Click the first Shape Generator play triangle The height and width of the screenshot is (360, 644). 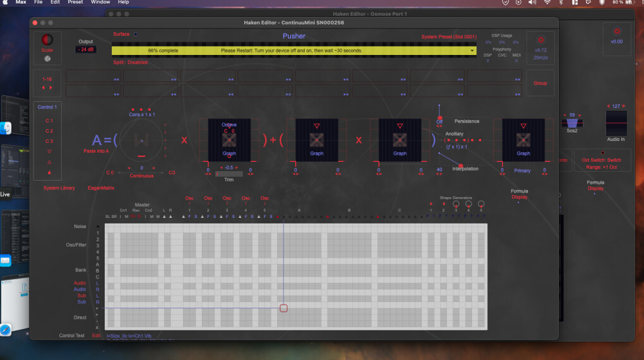[x=431, y=204]
